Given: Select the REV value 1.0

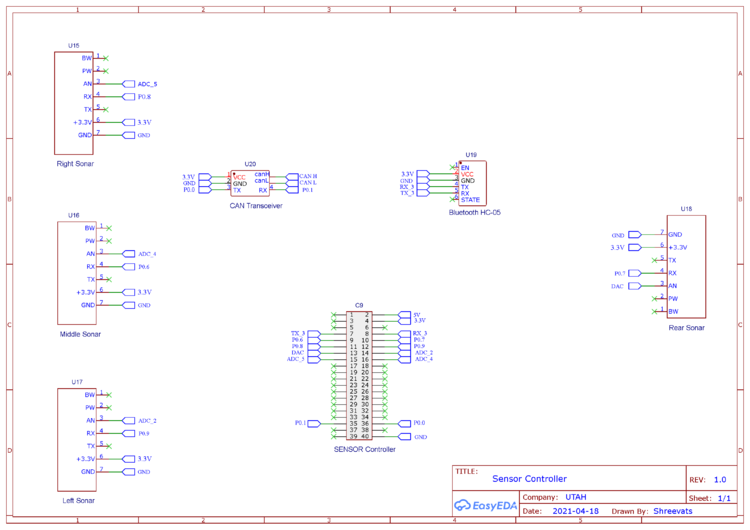Looking at the screenshot, I should point(720,480).
